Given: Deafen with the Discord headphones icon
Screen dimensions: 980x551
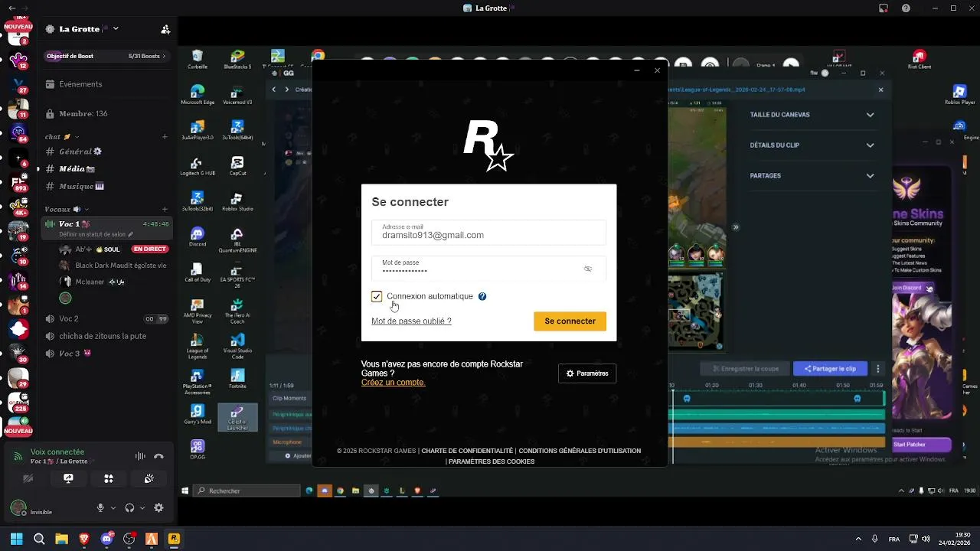Looking at the screenshot, I should pos(129,507).
